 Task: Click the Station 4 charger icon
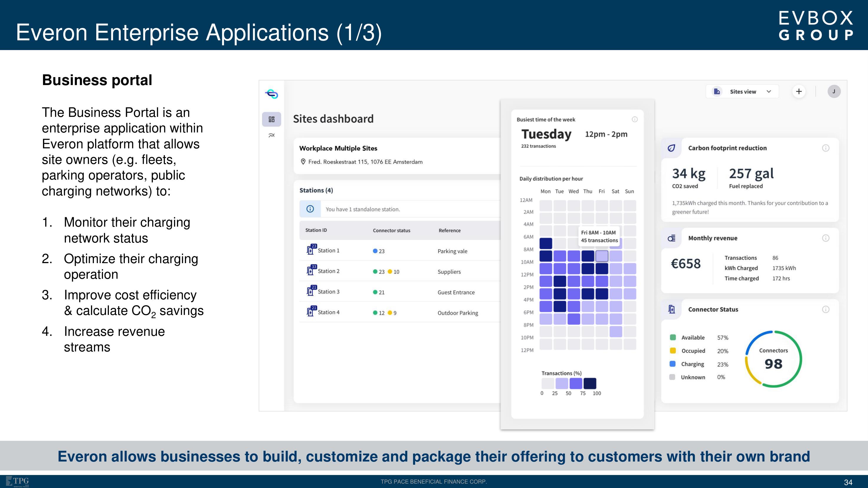click(x=311, y=311)
